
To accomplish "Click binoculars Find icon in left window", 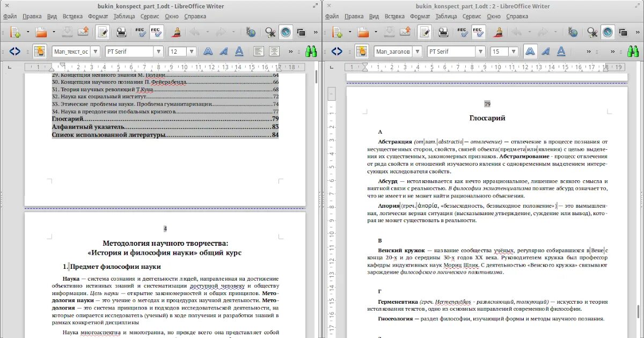I will [311, 52].
